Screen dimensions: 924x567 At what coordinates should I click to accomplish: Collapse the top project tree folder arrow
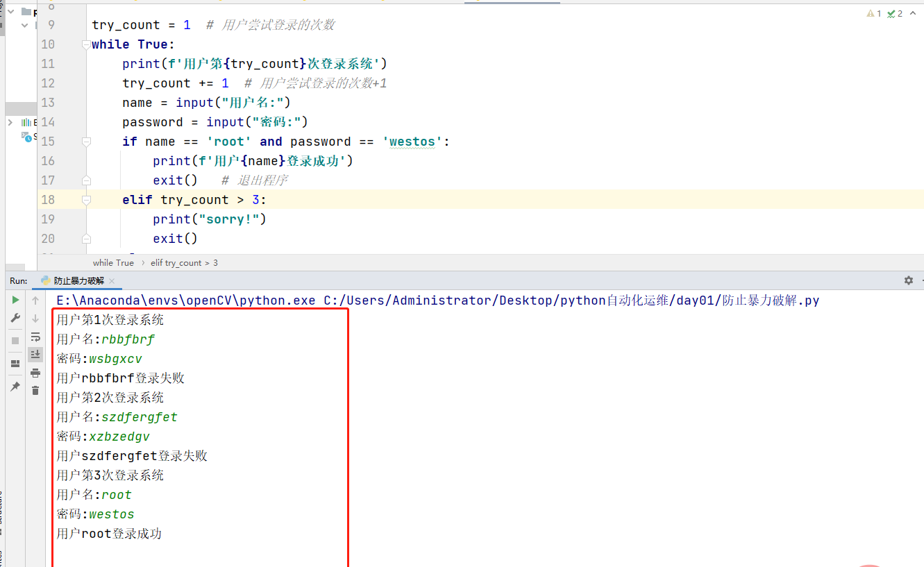[12, 12]
